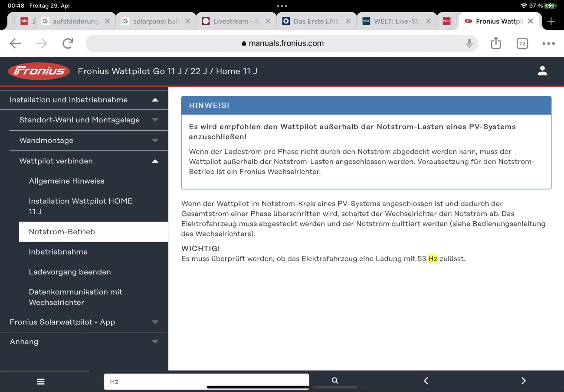564x392 pixels.
Task: Tap the multitasking three dots at top
Action: point(282,6)
